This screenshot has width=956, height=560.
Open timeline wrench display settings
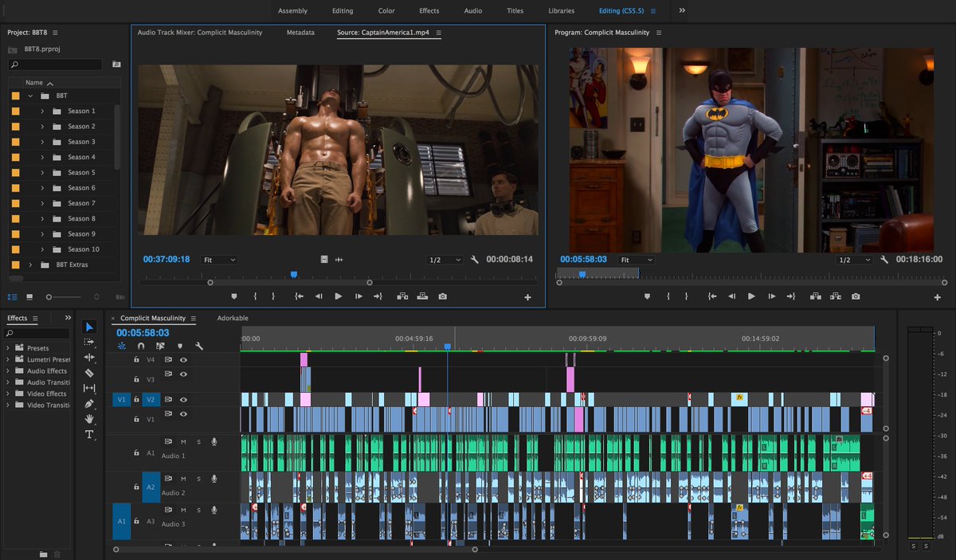199,347
